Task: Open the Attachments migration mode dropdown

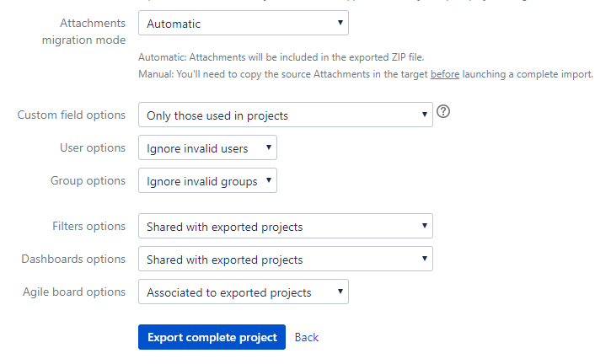Action: click(x=243, y=24)
